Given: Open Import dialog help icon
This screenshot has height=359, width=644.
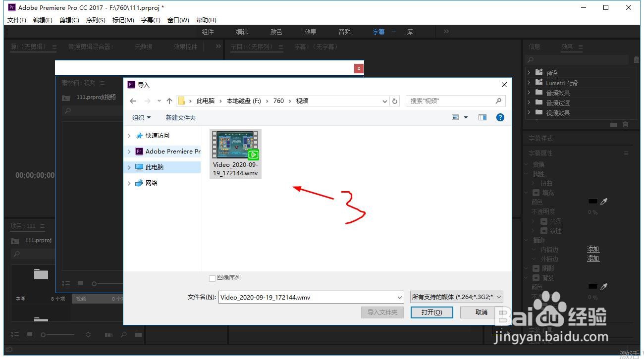Looking at the screenshot, I should point(500,117).
